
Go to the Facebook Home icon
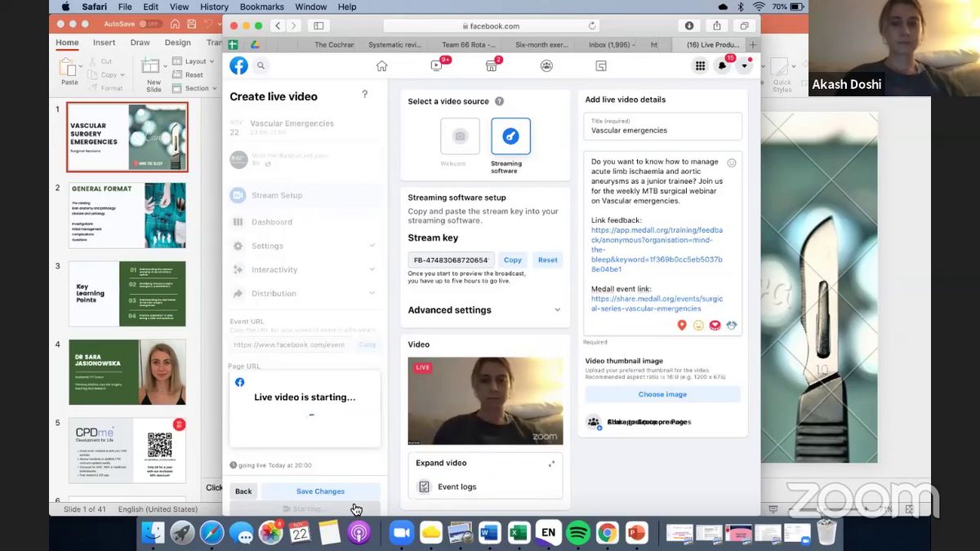(x=381, y=66)
